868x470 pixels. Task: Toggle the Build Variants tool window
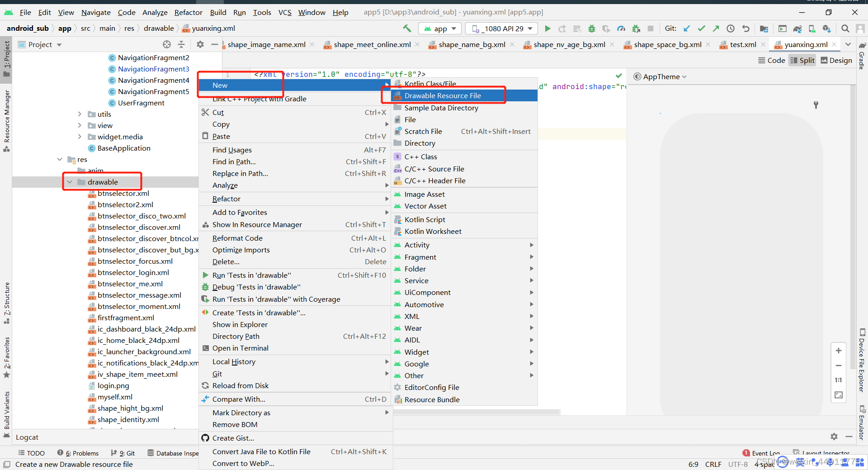(x=6, y=414)
